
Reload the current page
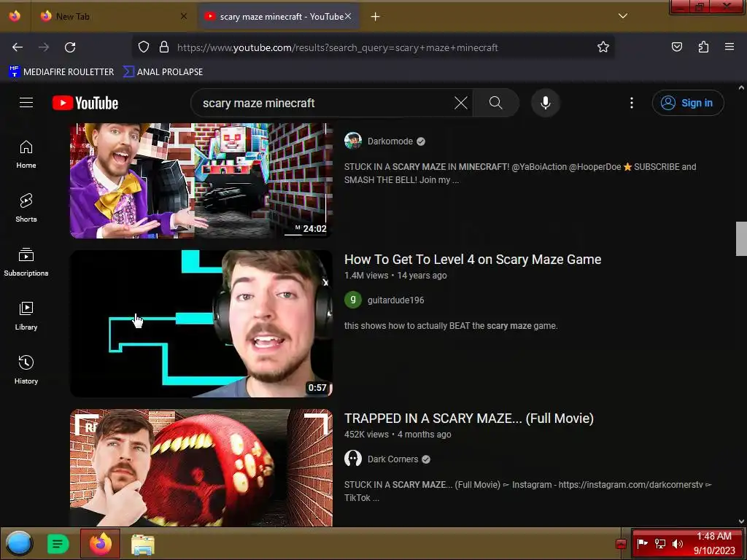(70, 47)
